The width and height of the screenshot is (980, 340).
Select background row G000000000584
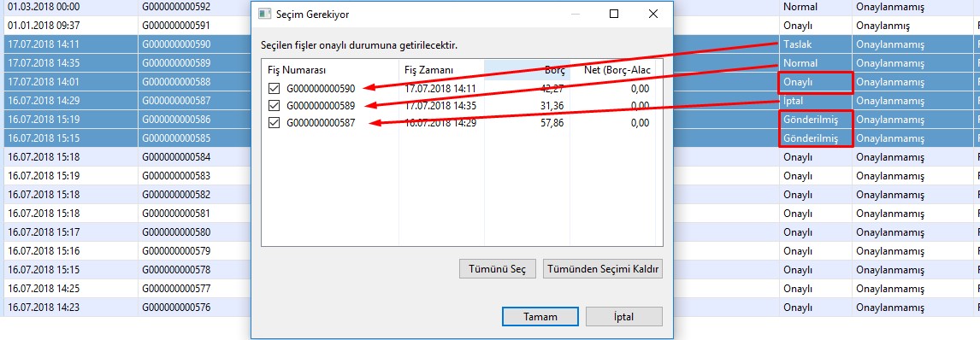[x=489, y=156]
